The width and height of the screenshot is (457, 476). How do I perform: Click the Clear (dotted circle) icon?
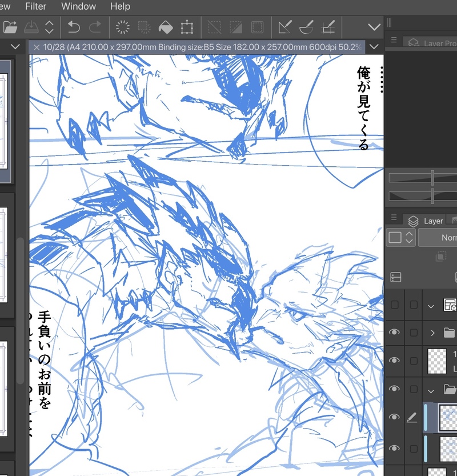point(123,27)
